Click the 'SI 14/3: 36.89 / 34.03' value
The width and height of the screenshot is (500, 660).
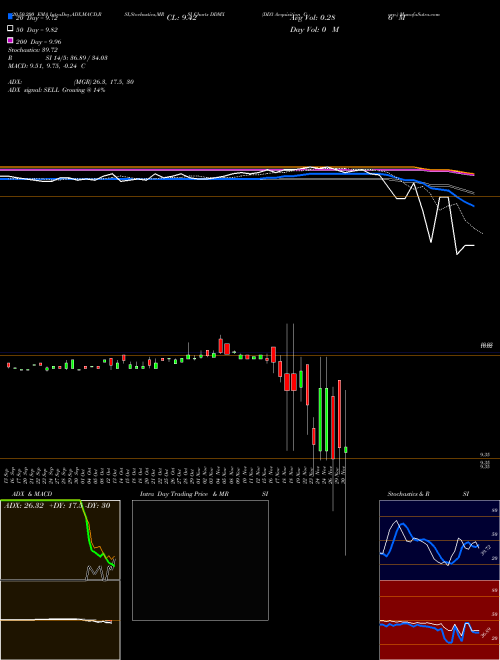(77, 58)
